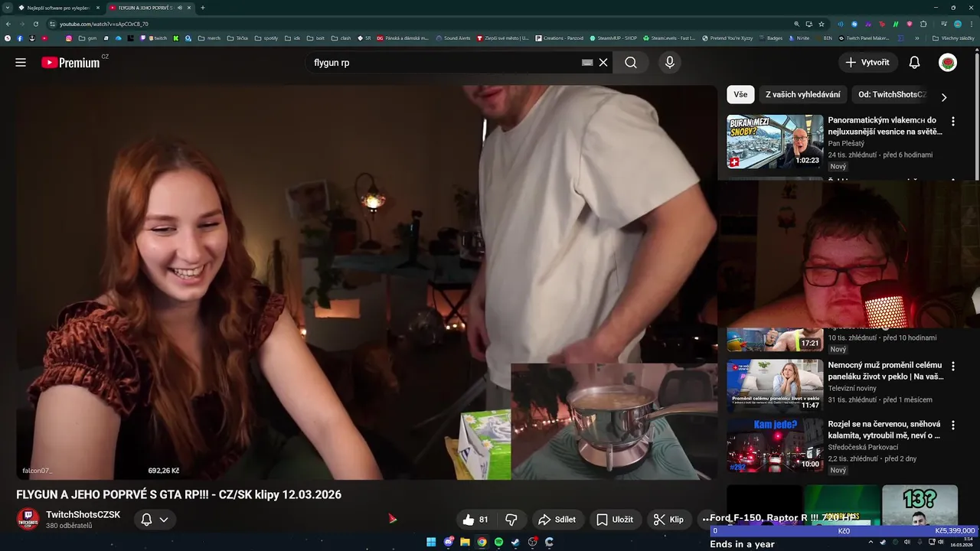Dislike the video with thumbs down
The height and width of the screenshot is (551, 980).
click(511, 520)
